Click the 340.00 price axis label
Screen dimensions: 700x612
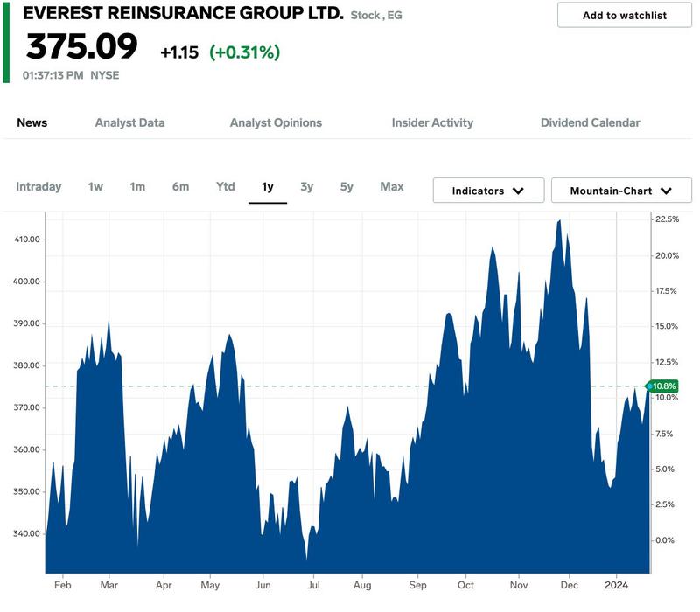[x=27, y=533]
